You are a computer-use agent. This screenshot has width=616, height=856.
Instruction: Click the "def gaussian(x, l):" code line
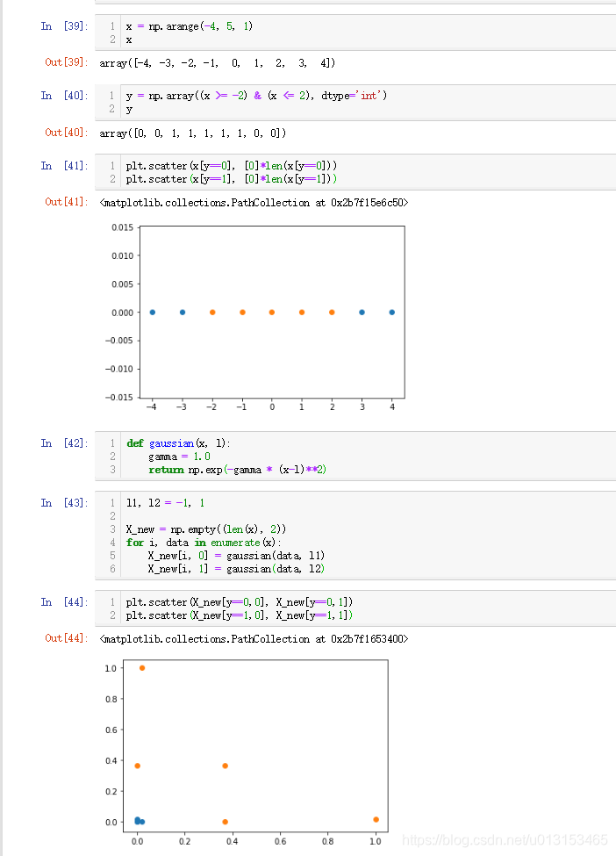coord(178,443)
